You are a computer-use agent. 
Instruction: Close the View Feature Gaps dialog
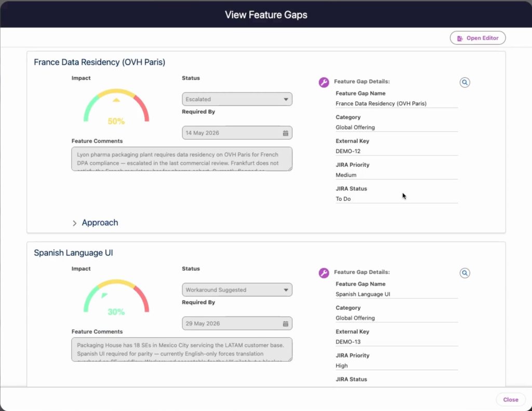coord(510,400)
